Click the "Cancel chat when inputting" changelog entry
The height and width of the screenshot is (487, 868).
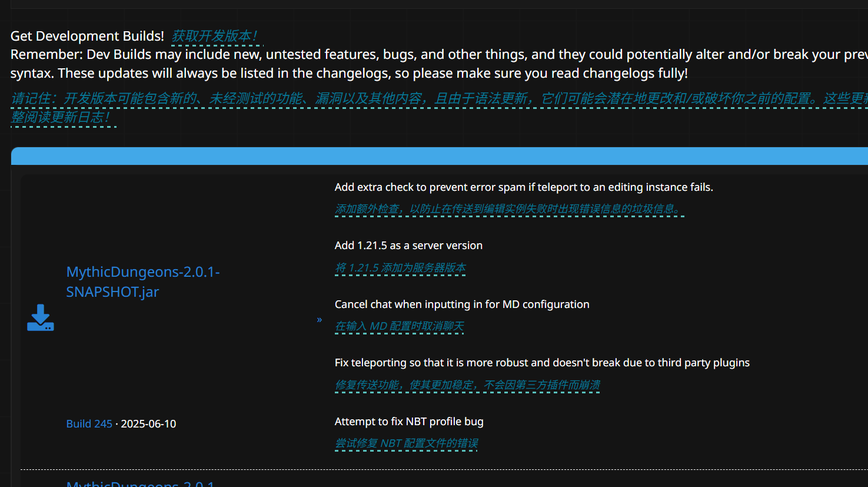461,304
